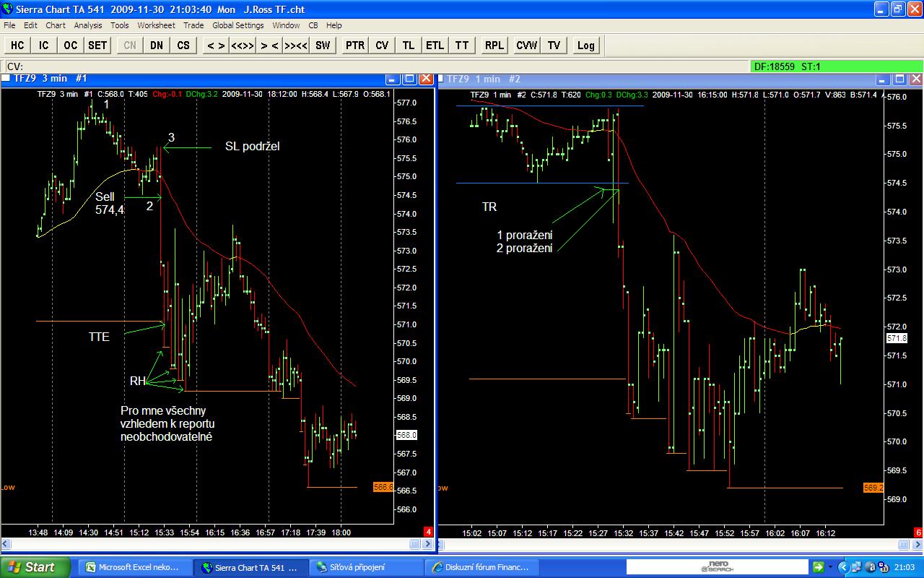Select the TL trend line tool
The width and height of the screenshot is (924, 578).
click(x=409, y=46)
